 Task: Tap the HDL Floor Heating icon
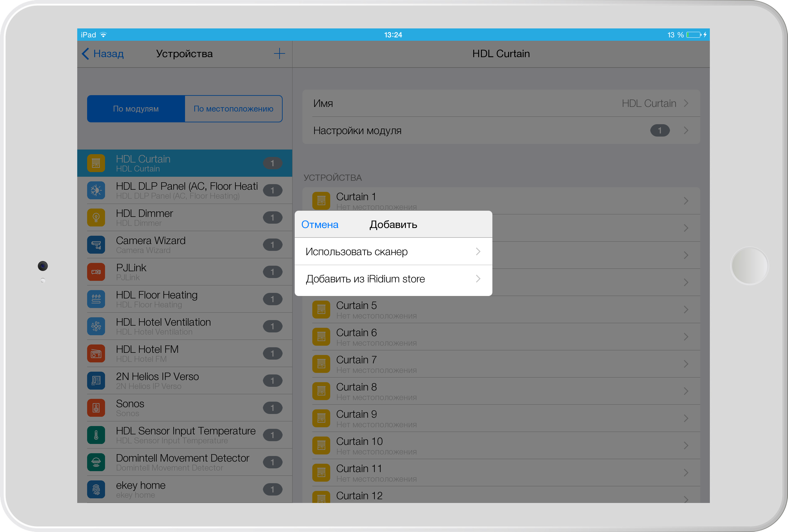pos(96,299)
